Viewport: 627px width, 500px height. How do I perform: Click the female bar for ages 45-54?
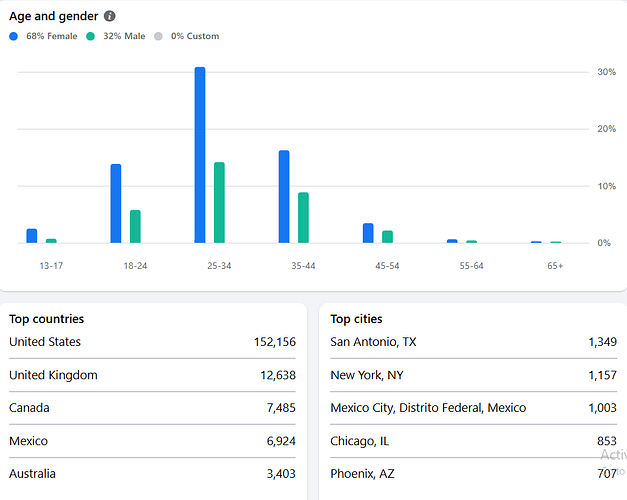pyautogui.click(x=368, y=233)
